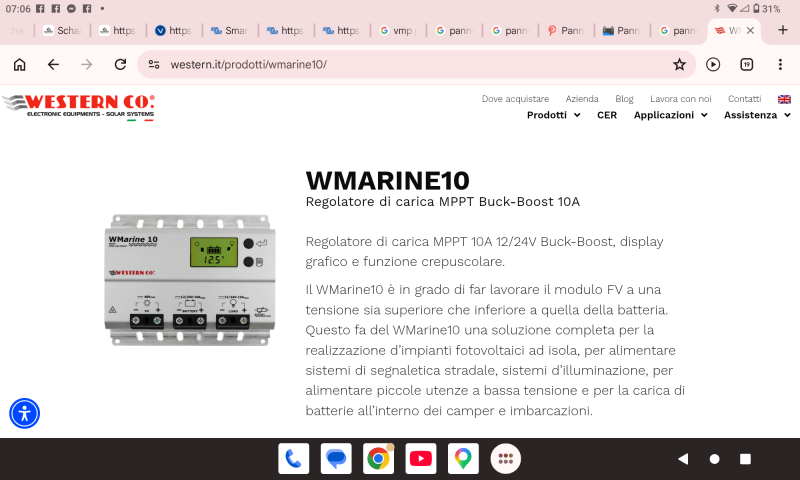Open the app drawer grid icon

click(505, 459)
